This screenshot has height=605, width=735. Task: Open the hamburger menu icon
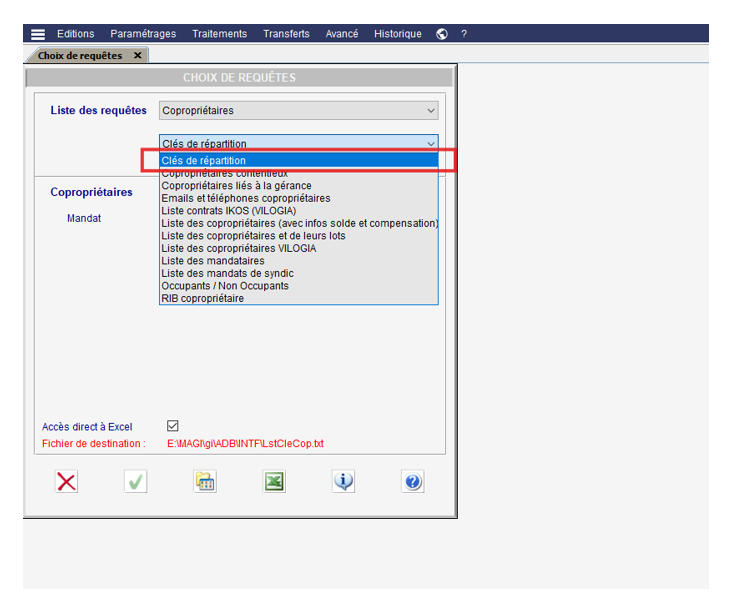[x=38, y=34]
